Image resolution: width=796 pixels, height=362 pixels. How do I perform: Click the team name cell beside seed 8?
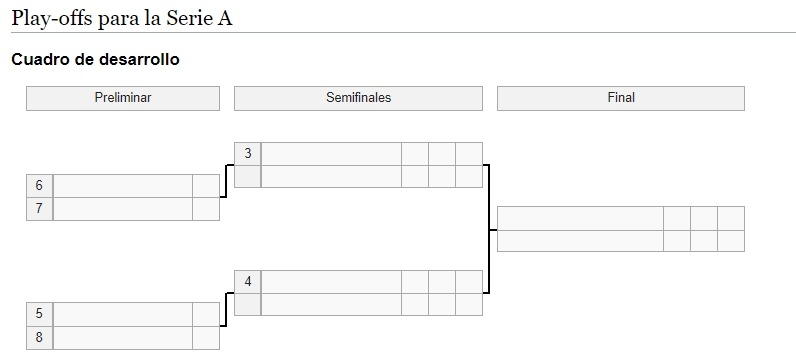point(123,338)
